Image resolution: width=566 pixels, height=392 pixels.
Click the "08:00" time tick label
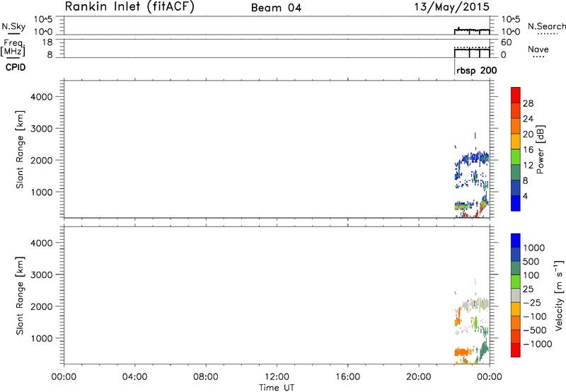[206, 377]
